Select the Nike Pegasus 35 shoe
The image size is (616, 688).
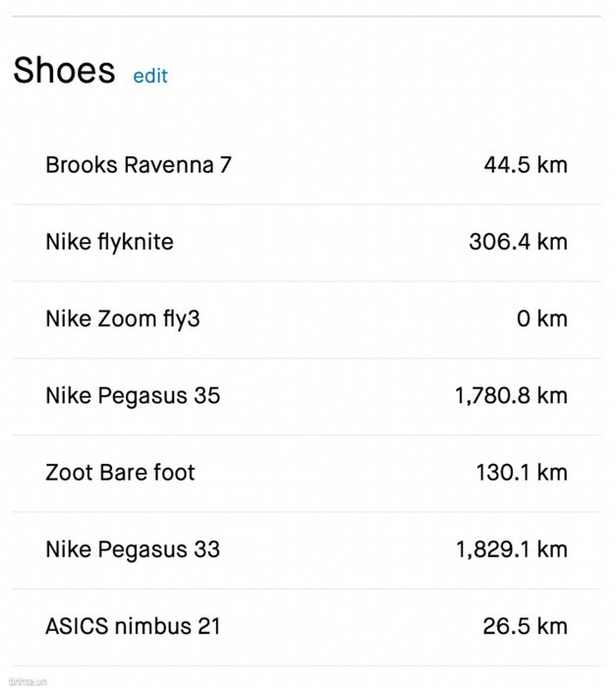133,396
